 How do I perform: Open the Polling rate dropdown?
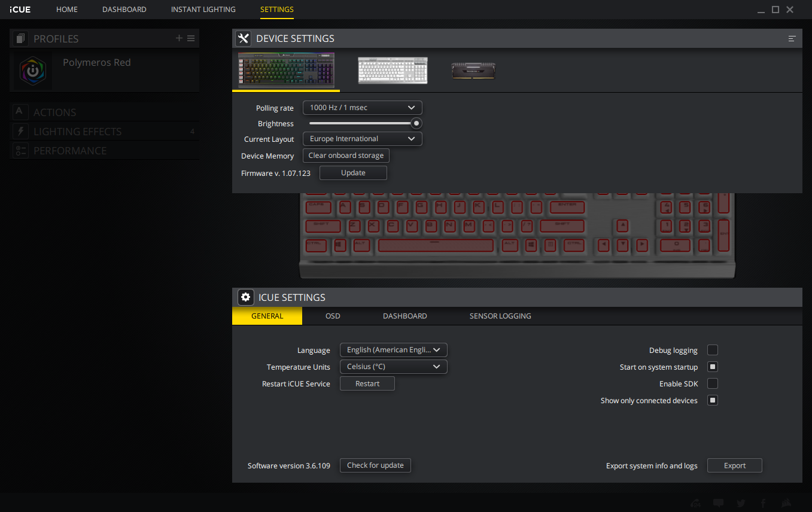click(x=362, y=108)
